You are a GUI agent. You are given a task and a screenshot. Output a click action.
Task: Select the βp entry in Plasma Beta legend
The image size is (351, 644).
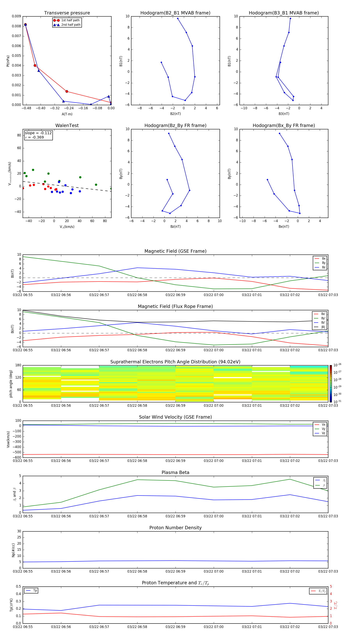(x=320, y=480)
